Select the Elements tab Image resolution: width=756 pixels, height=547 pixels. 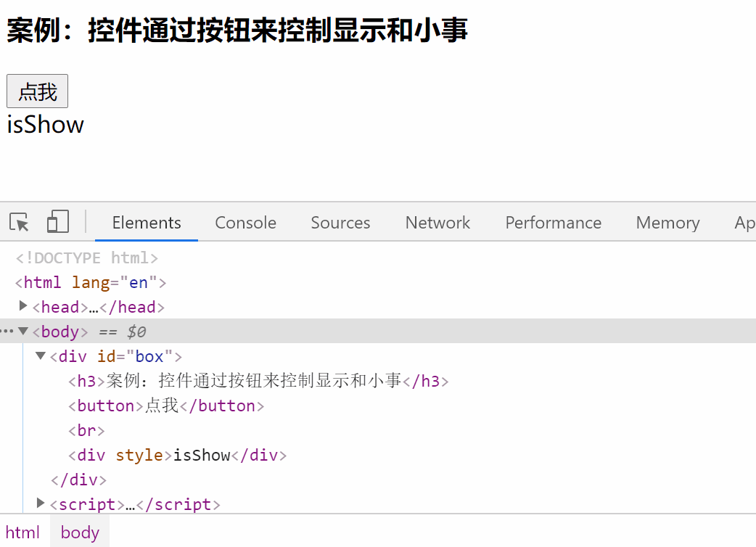147,223
